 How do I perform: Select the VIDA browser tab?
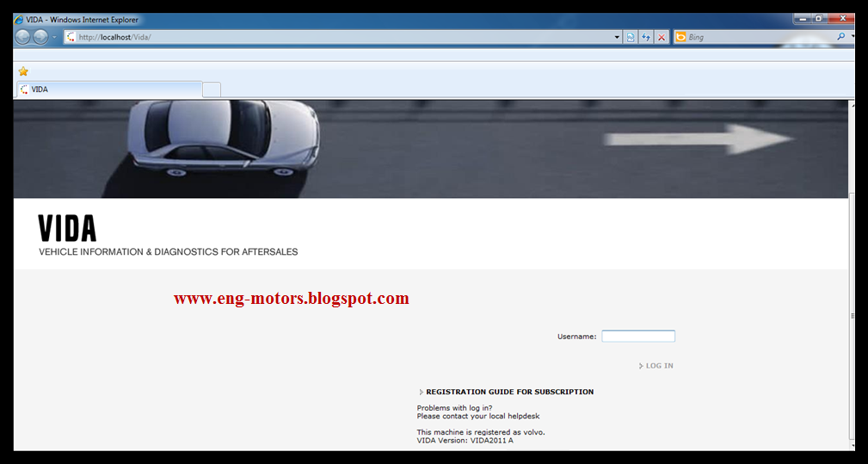pos(109,90)
